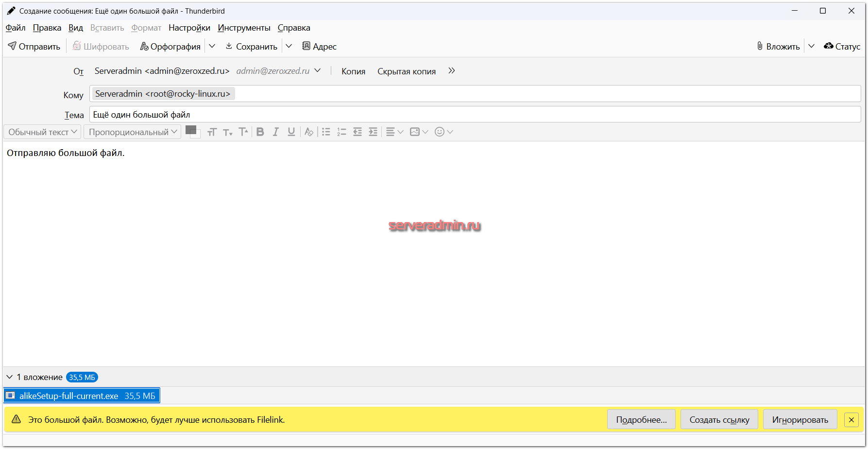Toggle italic formatting
Image resolution: width=868 pixels, height=449 pixels.
[x=275, y=132]
